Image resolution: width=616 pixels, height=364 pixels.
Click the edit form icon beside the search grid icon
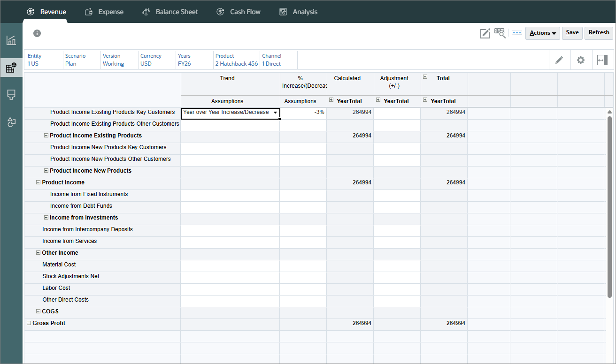point(485,33)
